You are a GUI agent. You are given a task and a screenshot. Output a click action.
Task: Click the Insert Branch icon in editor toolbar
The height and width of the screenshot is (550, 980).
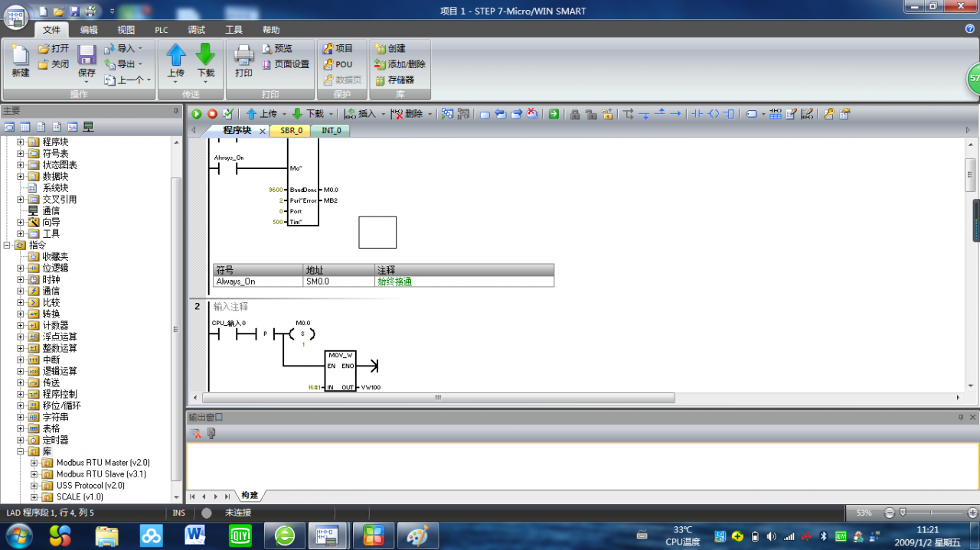click(629, 114)
